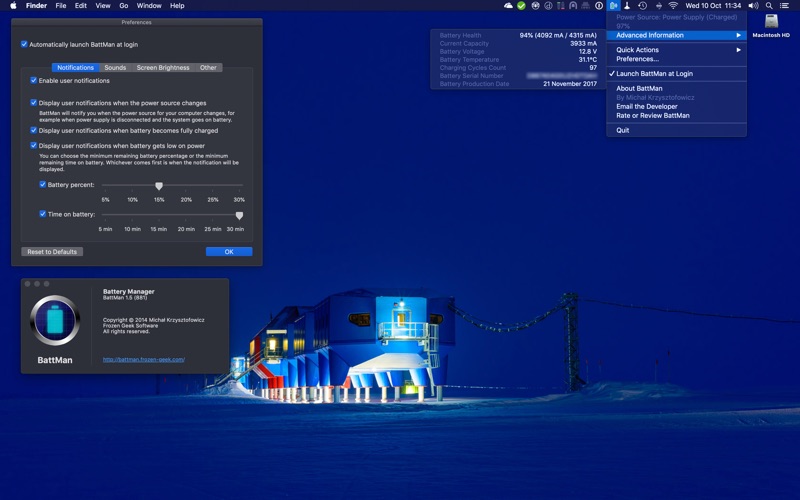800x500 pixels.
Task: Open the View menu
Action: pyautogui.click(x=103, y=6)
